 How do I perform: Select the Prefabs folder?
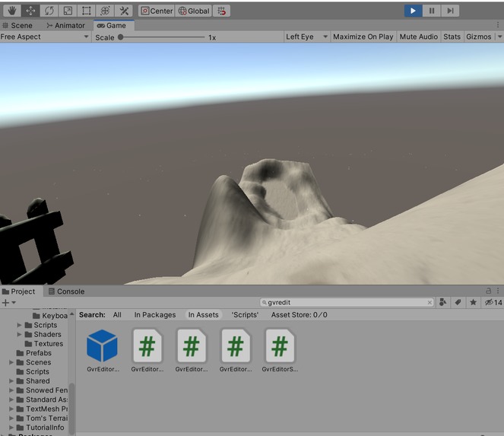click(x=34, y=353)
